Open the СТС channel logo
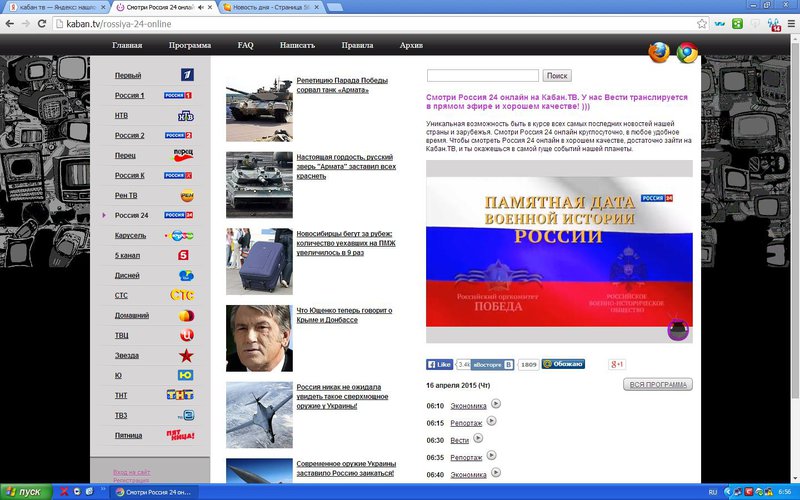This screenshot has height=500, width=800. tap(182, 295)
